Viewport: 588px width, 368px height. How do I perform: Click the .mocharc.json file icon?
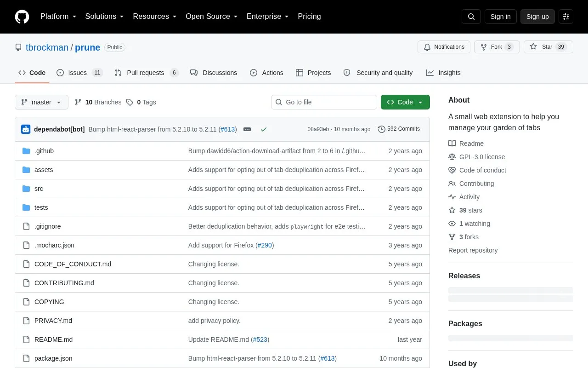26,245
